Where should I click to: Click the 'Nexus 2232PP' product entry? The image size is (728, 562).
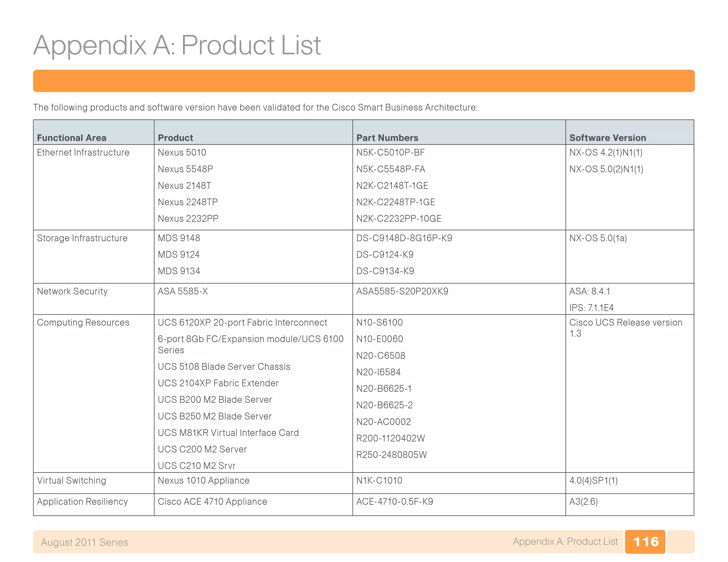[188, 218]
